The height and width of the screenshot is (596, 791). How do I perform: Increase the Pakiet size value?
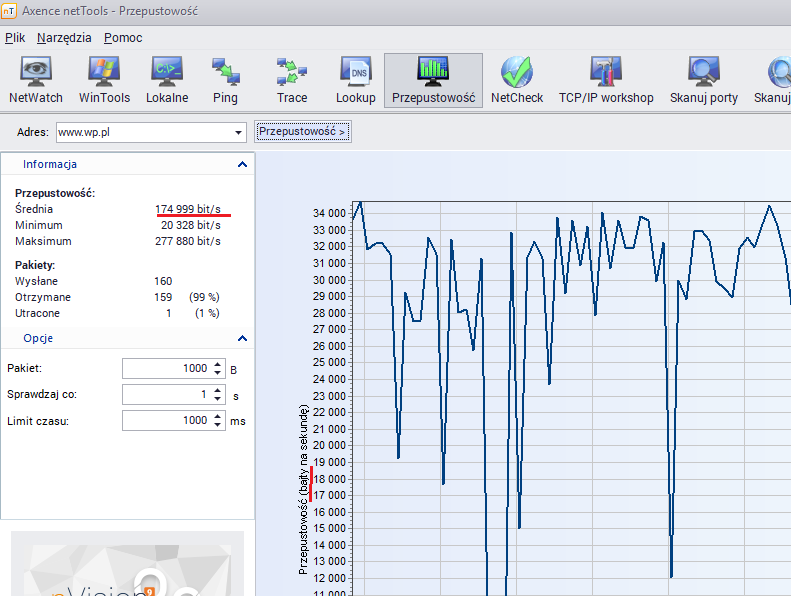tap(217, 364)
